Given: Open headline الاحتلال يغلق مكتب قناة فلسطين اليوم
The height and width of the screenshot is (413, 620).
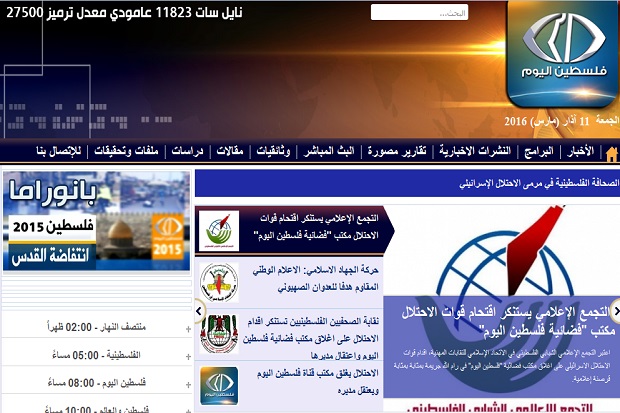Looking at the screenshot, I should (318, 382).
